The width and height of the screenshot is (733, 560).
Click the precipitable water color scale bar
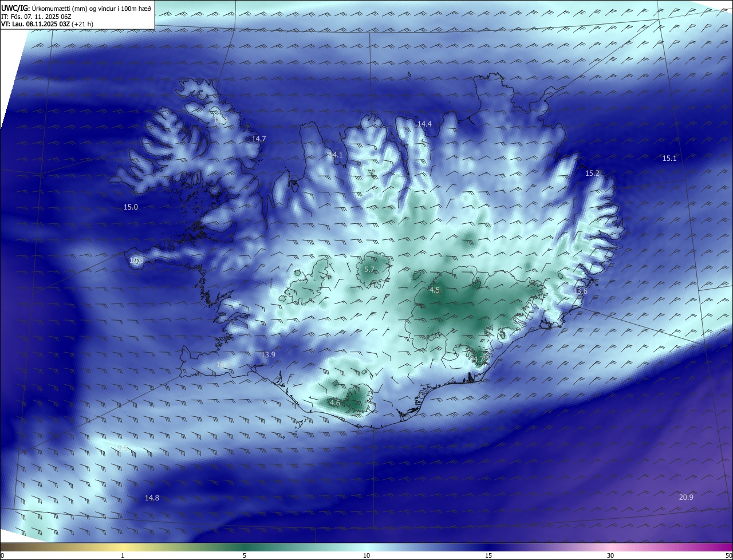pyautogui.click(x=366, y=547)
